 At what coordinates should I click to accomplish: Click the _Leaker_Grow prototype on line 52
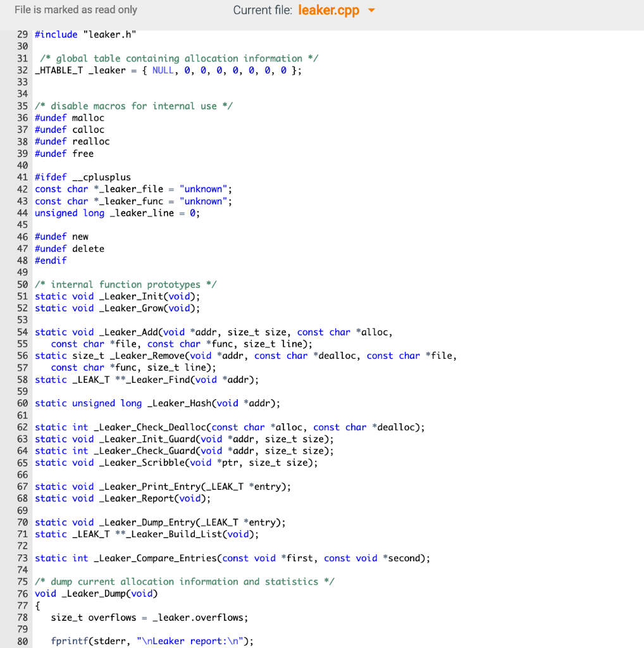[118, 308]
